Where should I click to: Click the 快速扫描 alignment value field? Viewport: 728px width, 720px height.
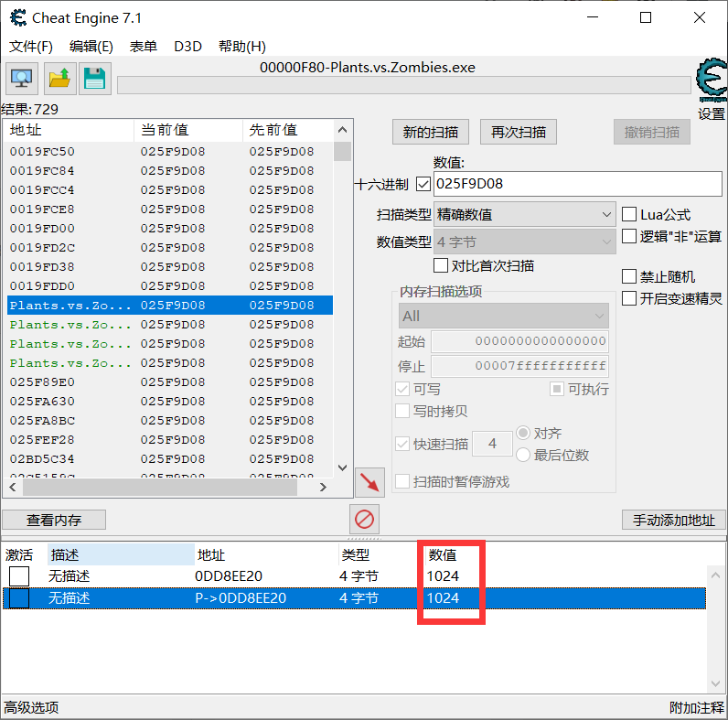[492, 444]
